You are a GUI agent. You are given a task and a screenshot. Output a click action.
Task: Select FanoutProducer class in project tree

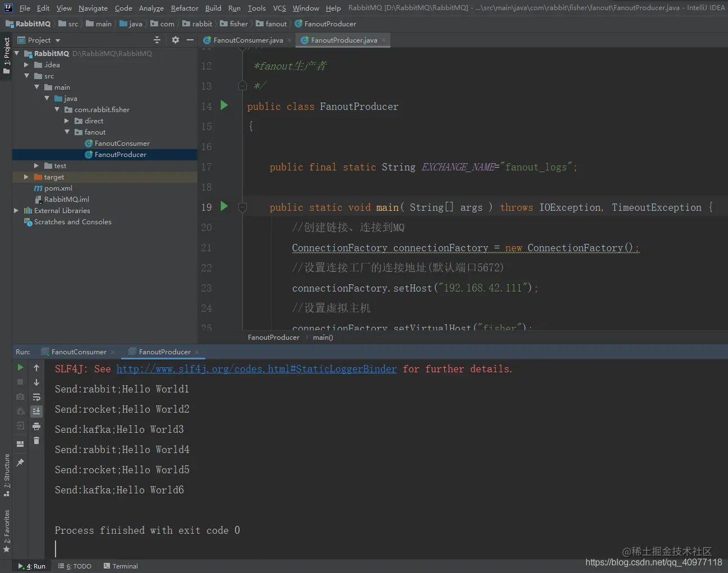(120, 155)
